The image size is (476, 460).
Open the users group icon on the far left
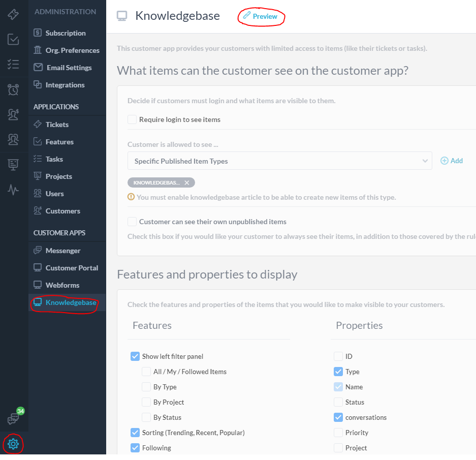click(x=13, y=139)
